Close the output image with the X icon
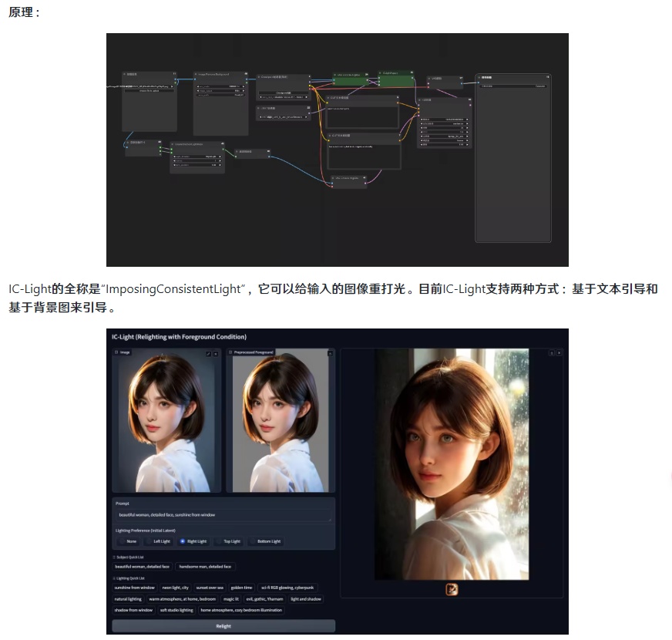Viewport: 672px width, 640px height. [x=559, y=352]
